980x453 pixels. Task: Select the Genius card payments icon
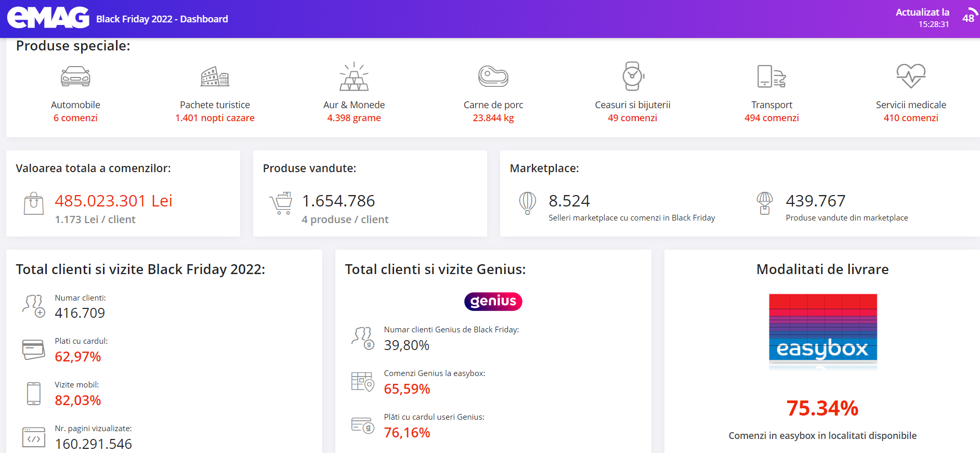pos(363,425)
